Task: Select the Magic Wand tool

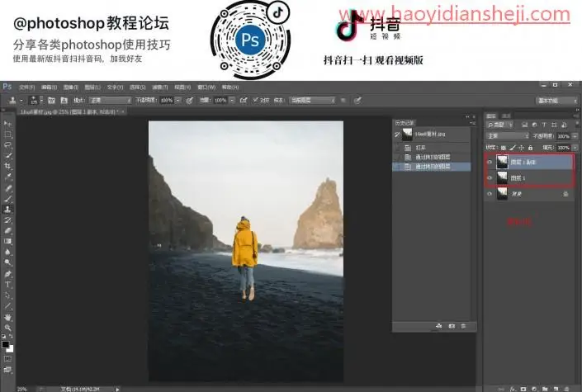Action: 7,156
